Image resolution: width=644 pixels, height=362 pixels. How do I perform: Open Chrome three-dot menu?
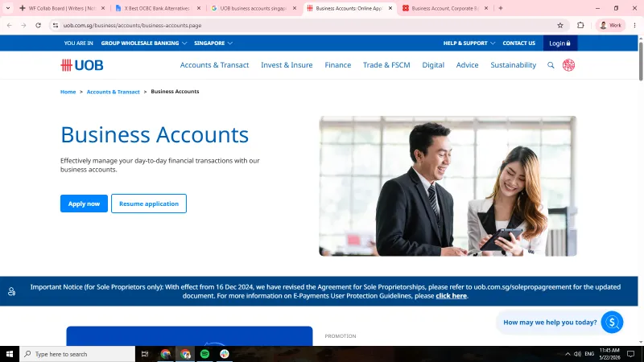coord(634,26)
